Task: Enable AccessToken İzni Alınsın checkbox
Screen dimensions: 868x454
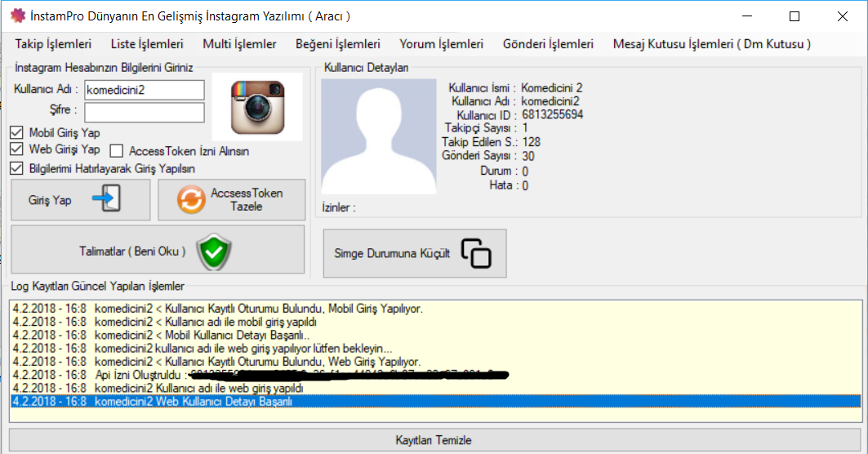Action: [116, 151]
